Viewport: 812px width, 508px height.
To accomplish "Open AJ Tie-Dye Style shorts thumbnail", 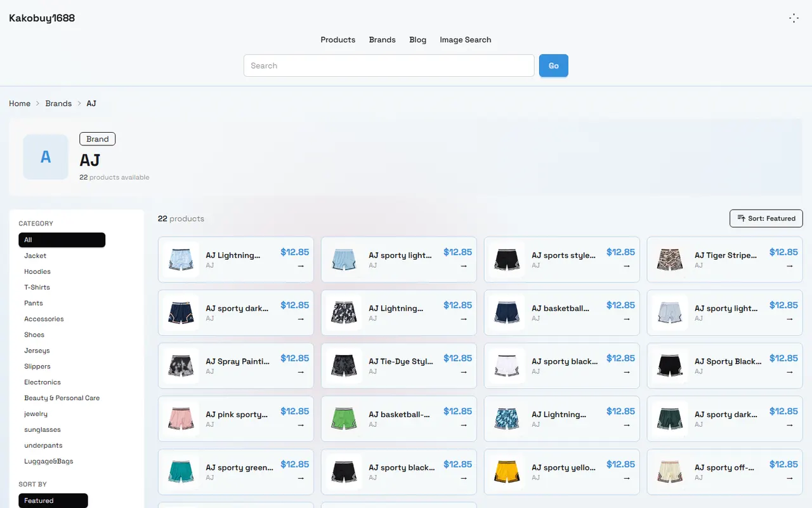I will click(344, 366).
